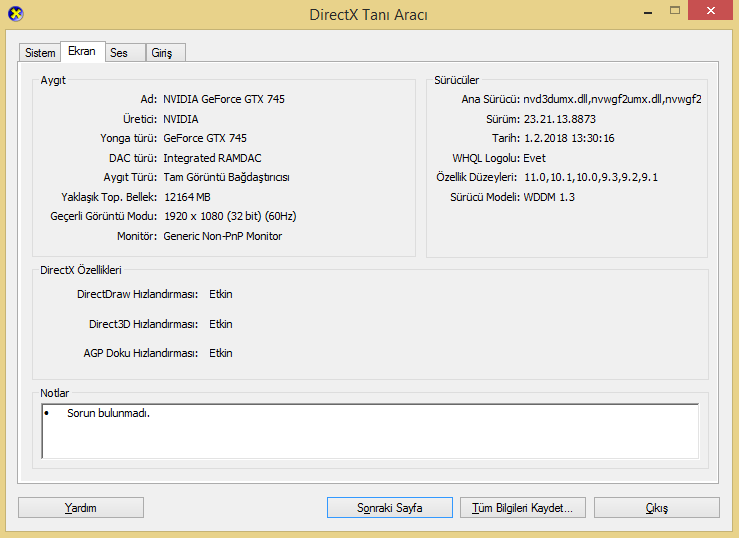Click display mode '1920 x 1080 (32 bit) (60Hz)'
739x538 pixels.
230,216
